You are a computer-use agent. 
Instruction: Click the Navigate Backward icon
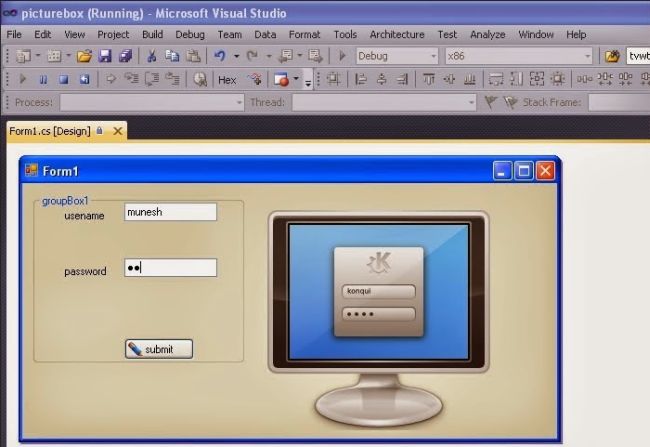(286, 56)
